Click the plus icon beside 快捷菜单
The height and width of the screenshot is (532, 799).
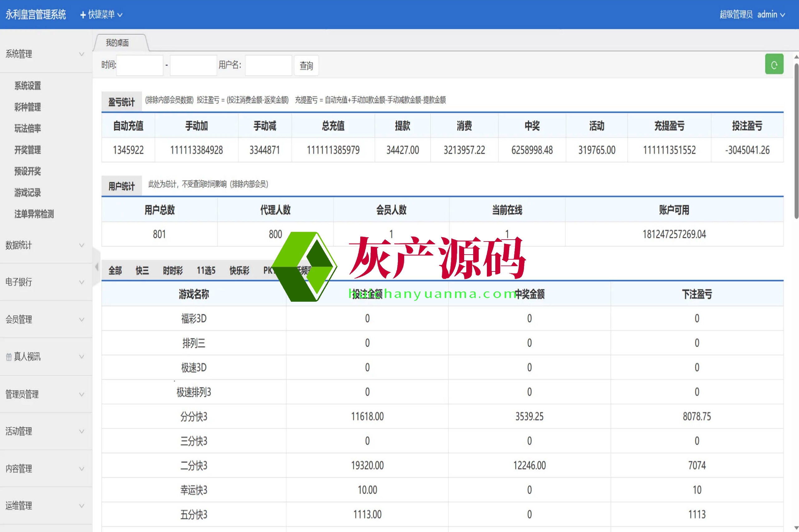click(x=83, y=15)
